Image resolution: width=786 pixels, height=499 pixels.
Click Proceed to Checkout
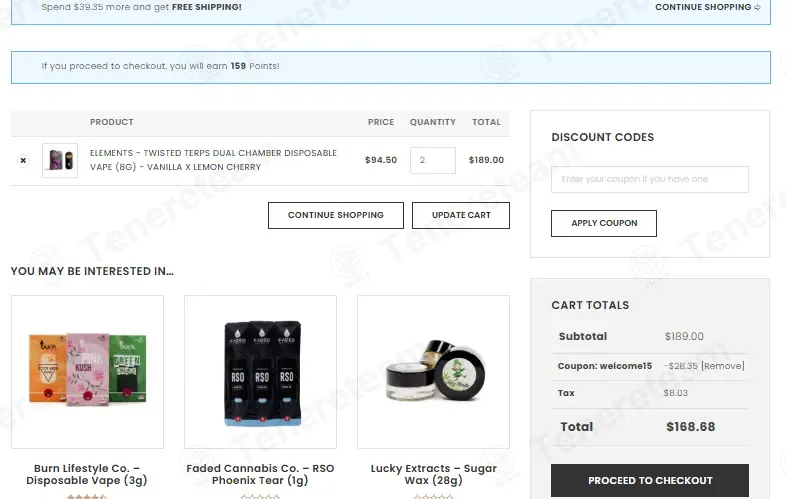click(650, 480)
